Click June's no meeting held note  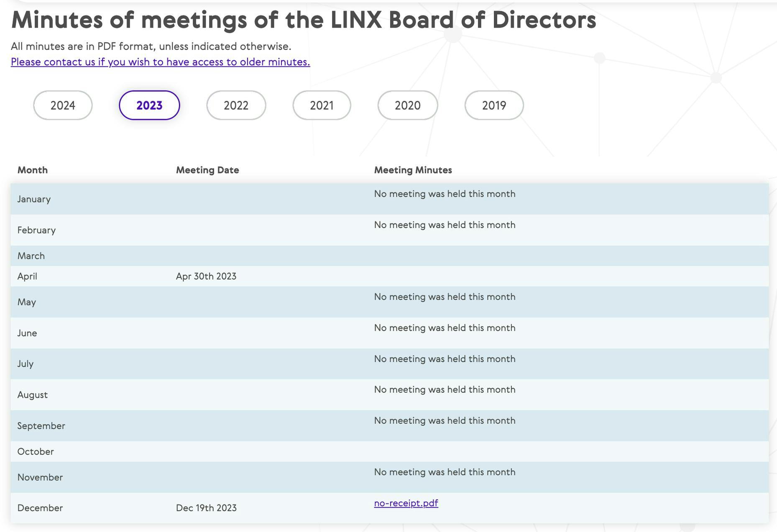[445, 328]
